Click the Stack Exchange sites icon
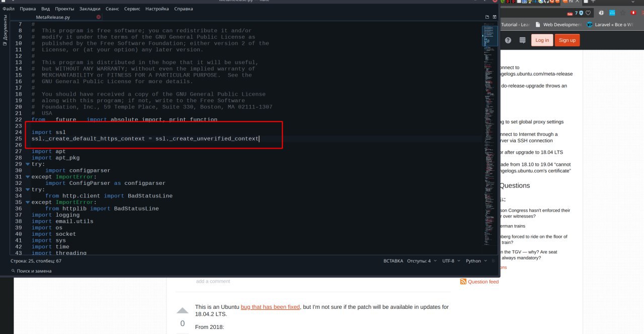 click(x=522, y=40)
